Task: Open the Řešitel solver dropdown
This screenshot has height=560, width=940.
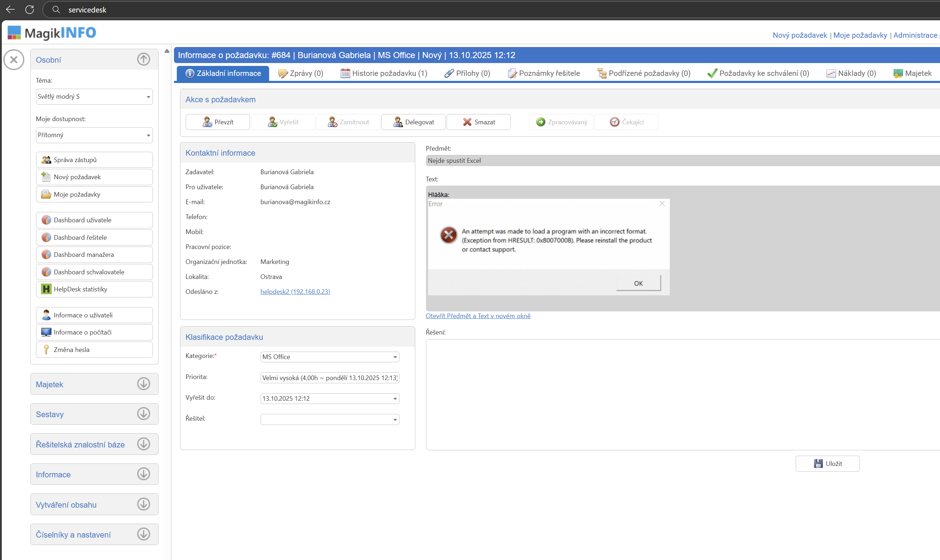Action: click(x=330, y=419)
